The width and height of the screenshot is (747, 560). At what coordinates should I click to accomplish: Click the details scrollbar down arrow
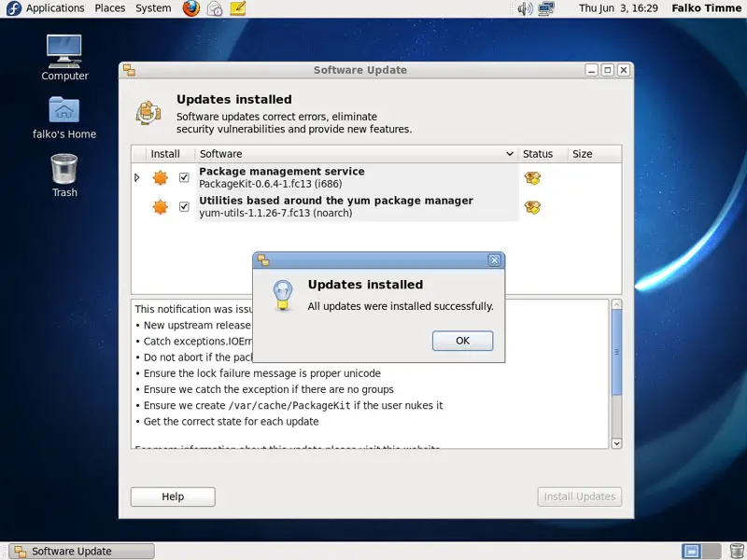[616, 443]
